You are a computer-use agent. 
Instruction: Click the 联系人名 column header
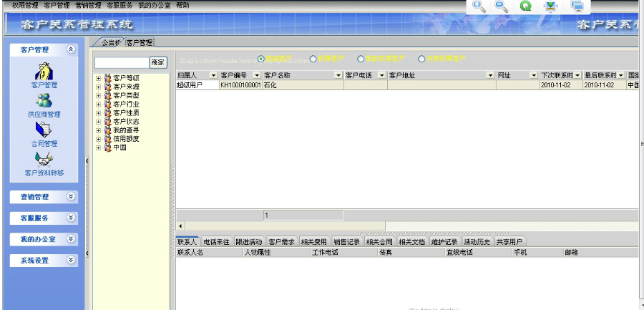tap(210, 253)
